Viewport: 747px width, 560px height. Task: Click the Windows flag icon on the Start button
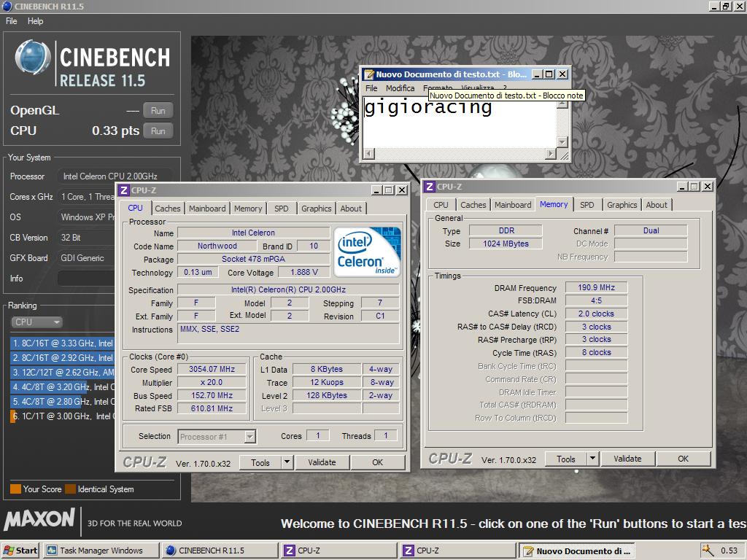pos(9,551)
